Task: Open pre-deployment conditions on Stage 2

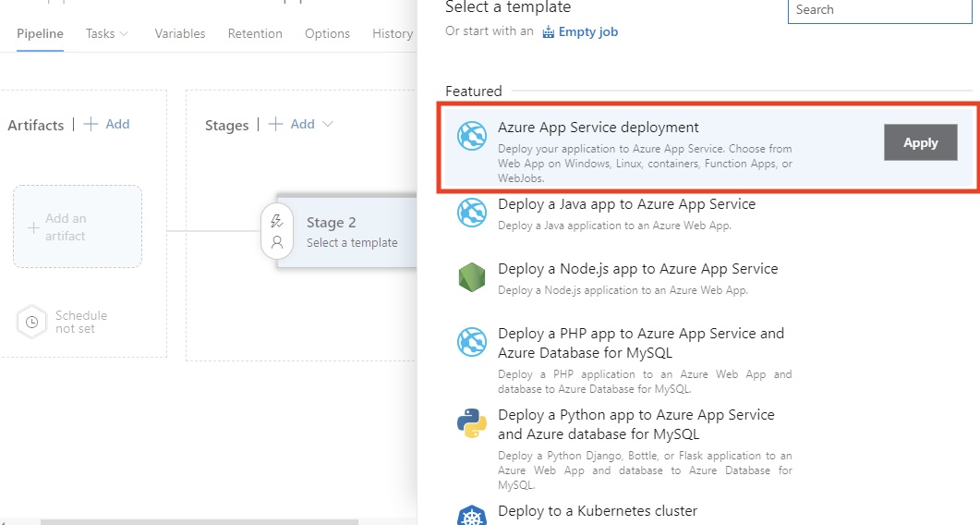Action: 277,231
